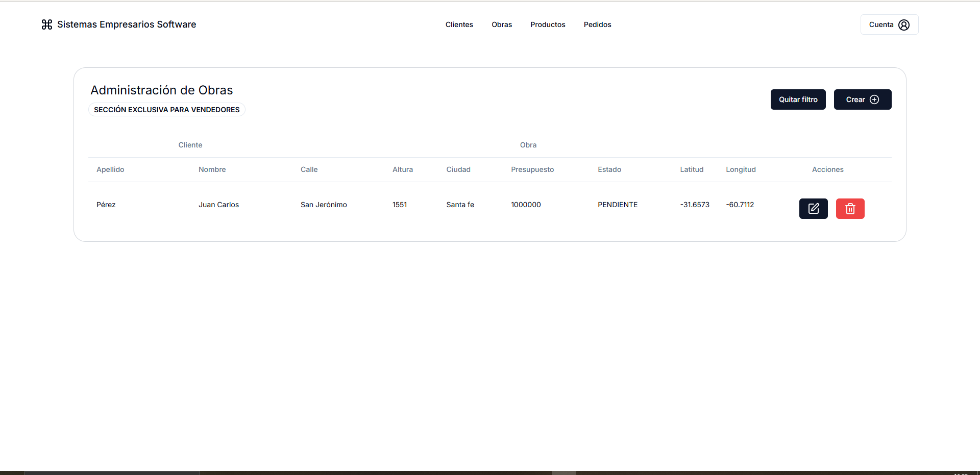The height and width of the screenshot is (475, 980).
Task: Go to the Obras menu item
Action: [501, 24]
